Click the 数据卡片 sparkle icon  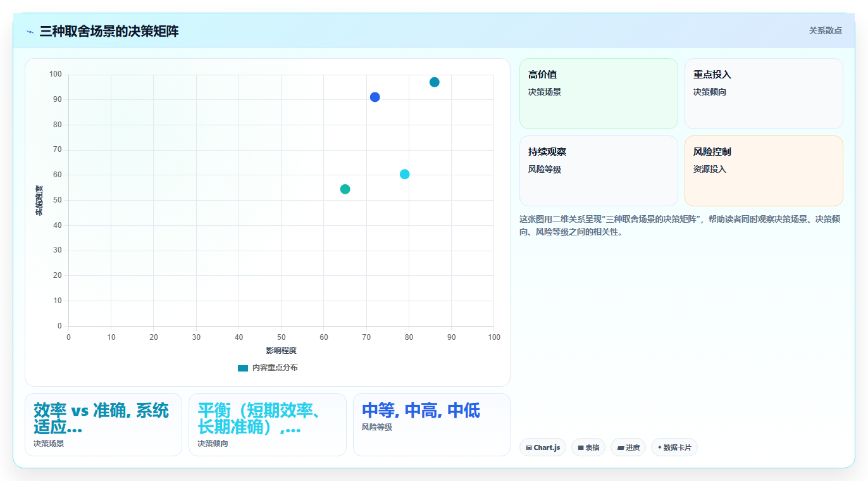pyautogui.click(x=660, y=447)
